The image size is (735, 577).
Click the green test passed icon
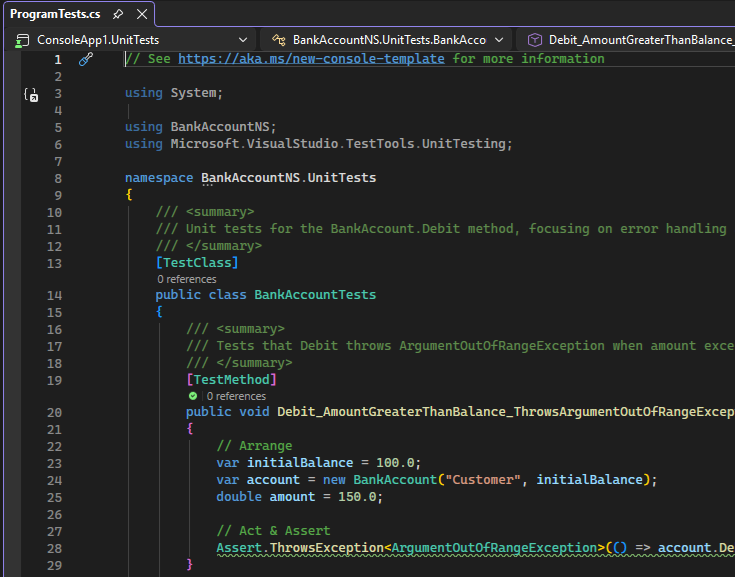pos(193,396)
